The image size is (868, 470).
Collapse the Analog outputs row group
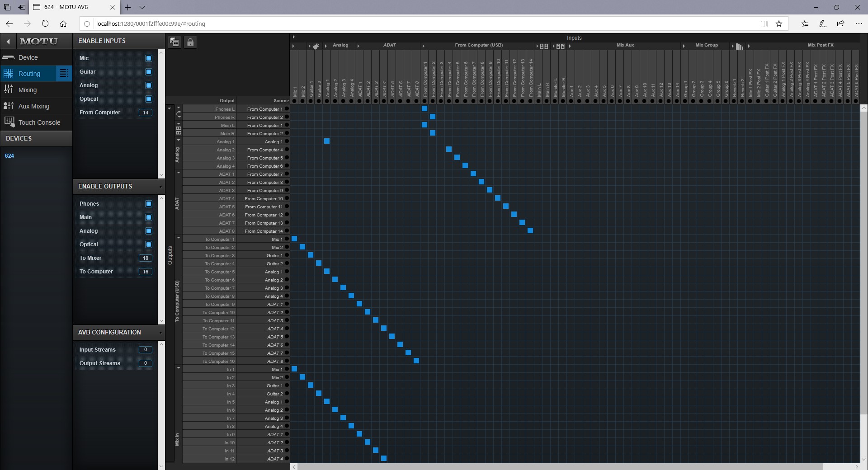pos(179,140)
